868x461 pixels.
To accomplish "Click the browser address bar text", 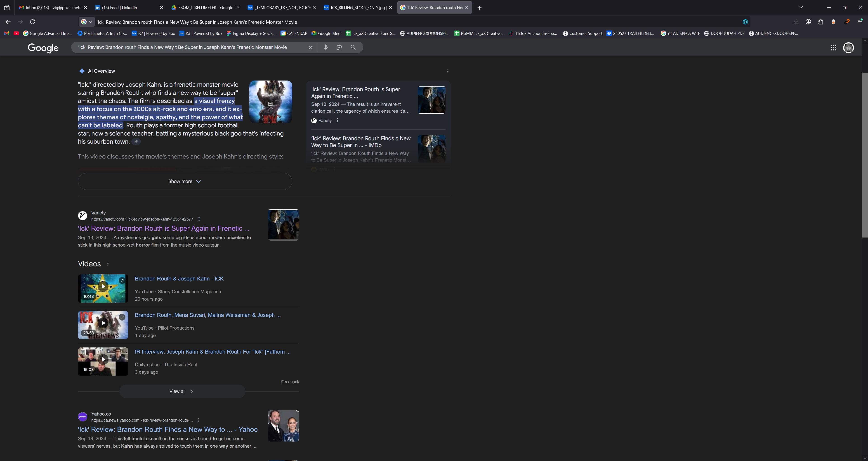I will 197,22.
